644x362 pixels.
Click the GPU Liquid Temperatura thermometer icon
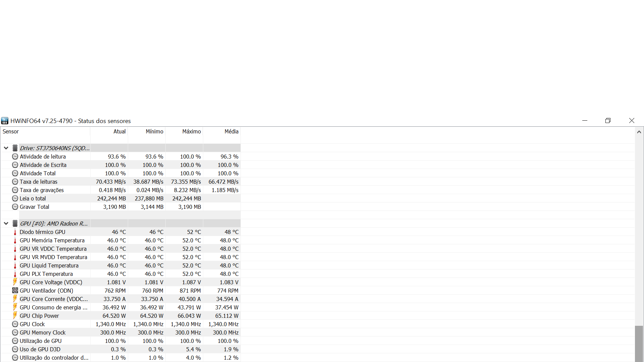tap(15, 265)
